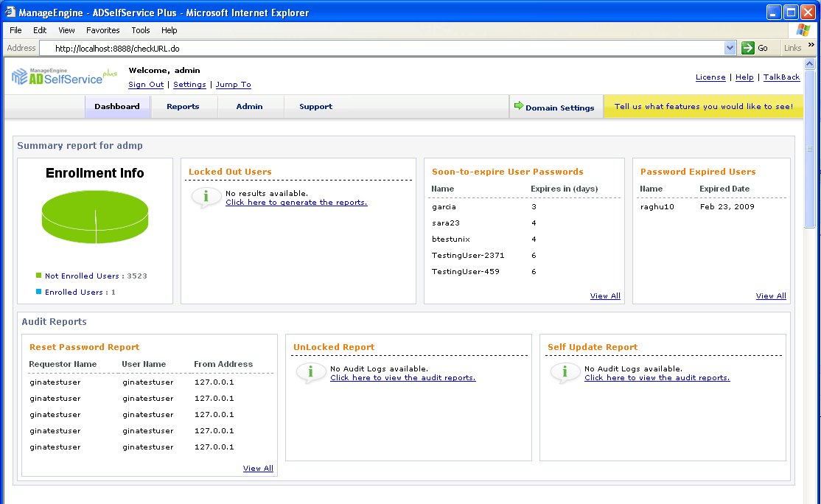
Task: Open the Edit menu
Action: click(40, 30)
